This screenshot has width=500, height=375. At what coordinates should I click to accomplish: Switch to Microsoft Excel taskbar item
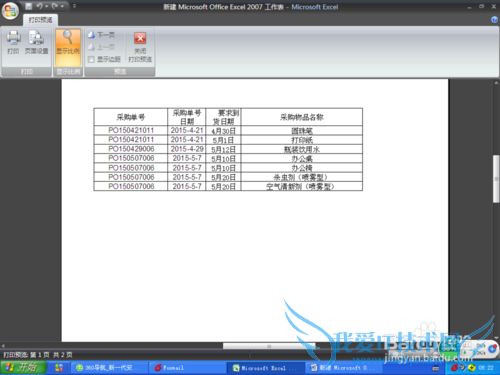coord(265,368)
